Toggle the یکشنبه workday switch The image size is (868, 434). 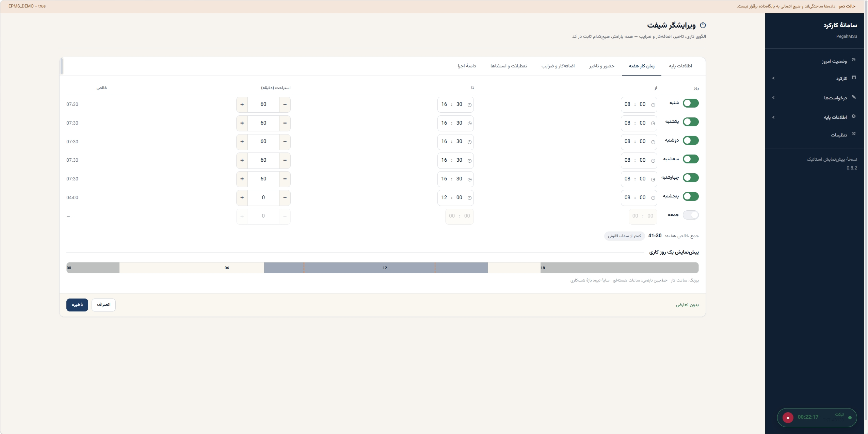691,122
